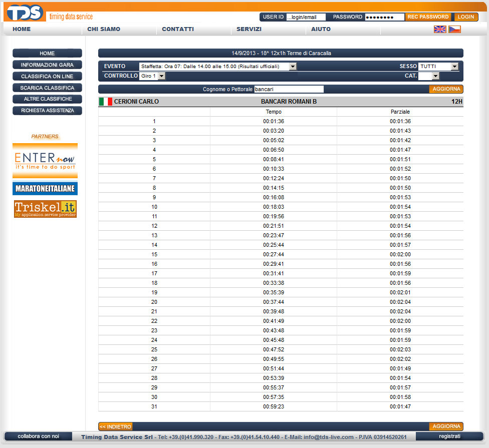Switch language with the Czech flag
489x448 pixels.
pyautogui.click(x=454, y=30)
